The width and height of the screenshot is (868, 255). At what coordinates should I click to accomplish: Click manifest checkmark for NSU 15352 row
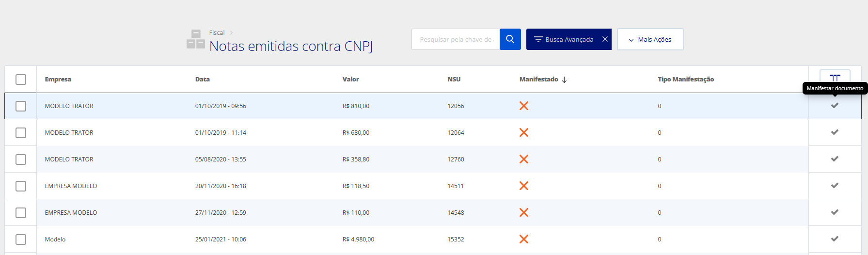[x=835, y=239]
